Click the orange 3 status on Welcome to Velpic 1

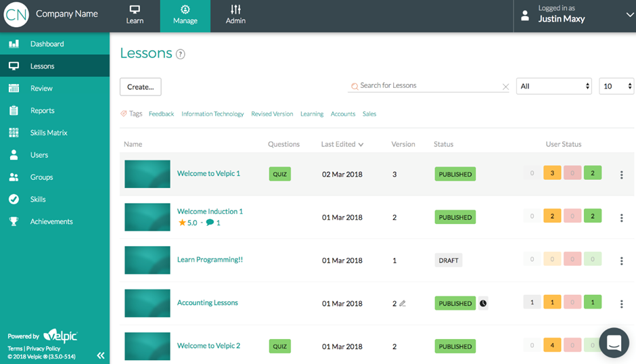(552, 173)
